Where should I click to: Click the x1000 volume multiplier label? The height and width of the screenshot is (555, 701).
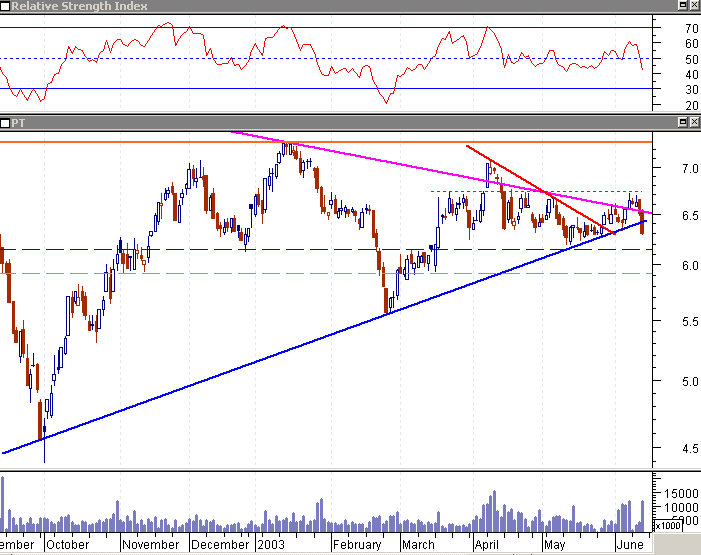(x=668, y=525)
